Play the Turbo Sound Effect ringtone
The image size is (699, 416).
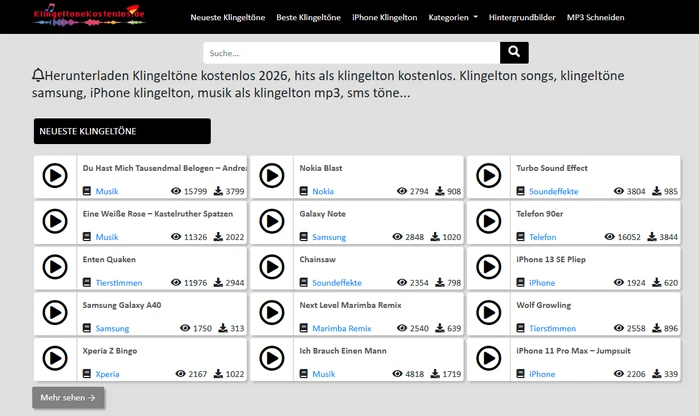pos(489,176)
